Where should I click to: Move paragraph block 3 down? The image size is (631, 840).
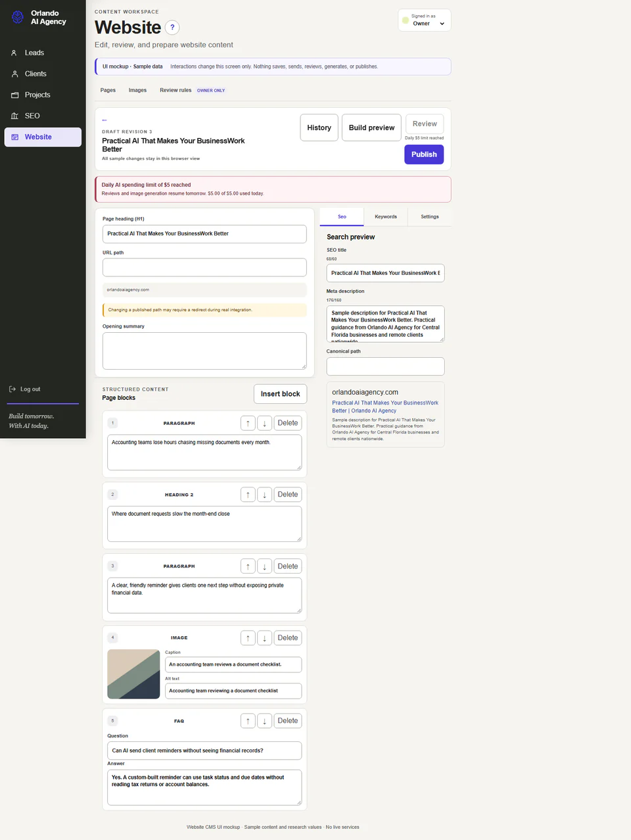(264, 566)
